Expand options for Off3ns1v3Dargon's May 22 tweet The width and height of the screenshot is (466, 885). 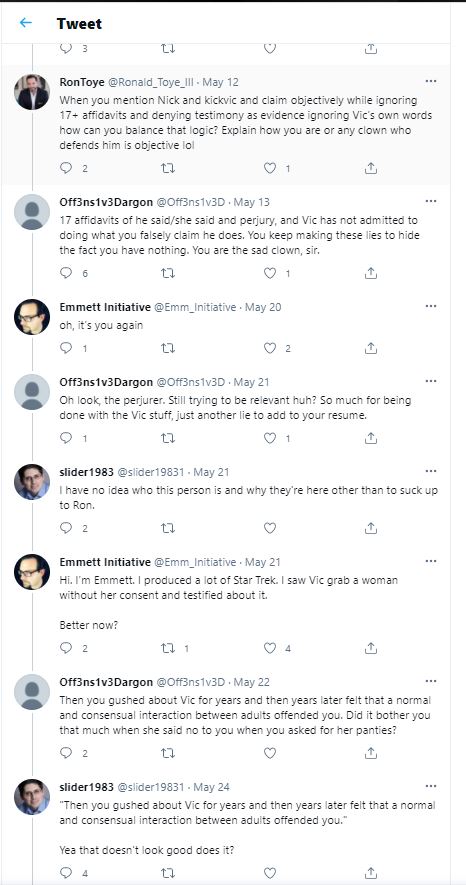431,681
